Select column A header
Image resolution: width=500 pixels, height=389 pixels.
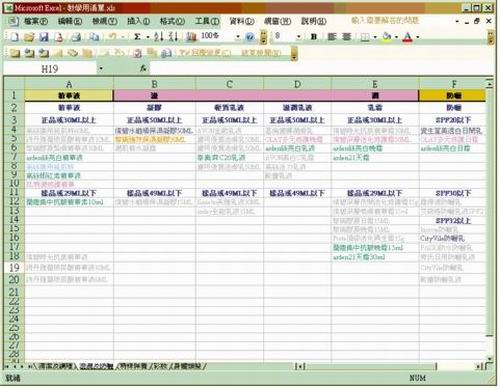click(69, 84)
